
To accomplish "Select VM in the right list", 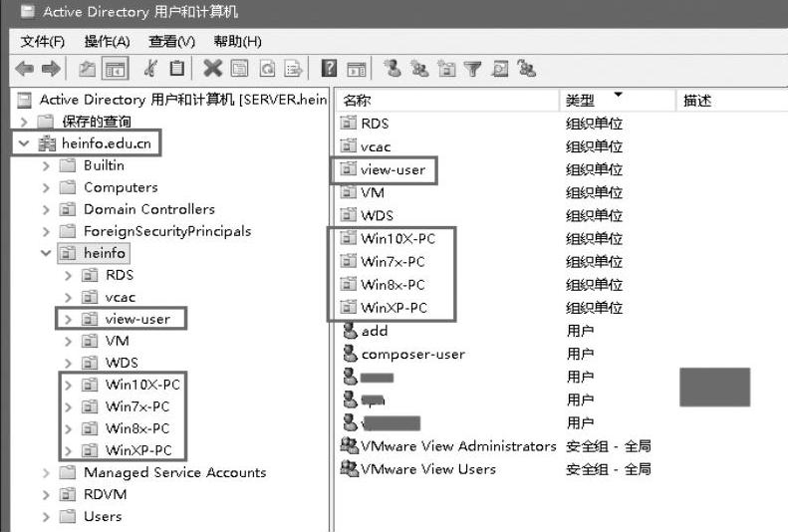I will (x=373, y=192).
